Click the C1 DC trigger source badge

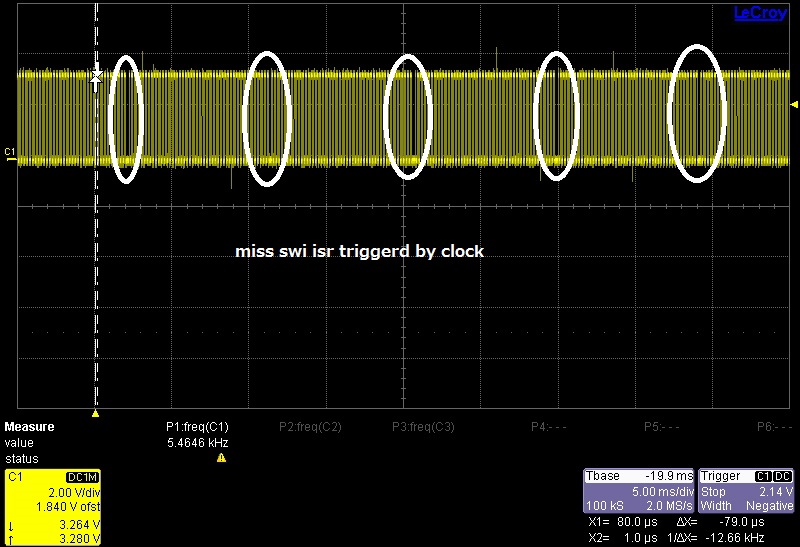[773, 476]
